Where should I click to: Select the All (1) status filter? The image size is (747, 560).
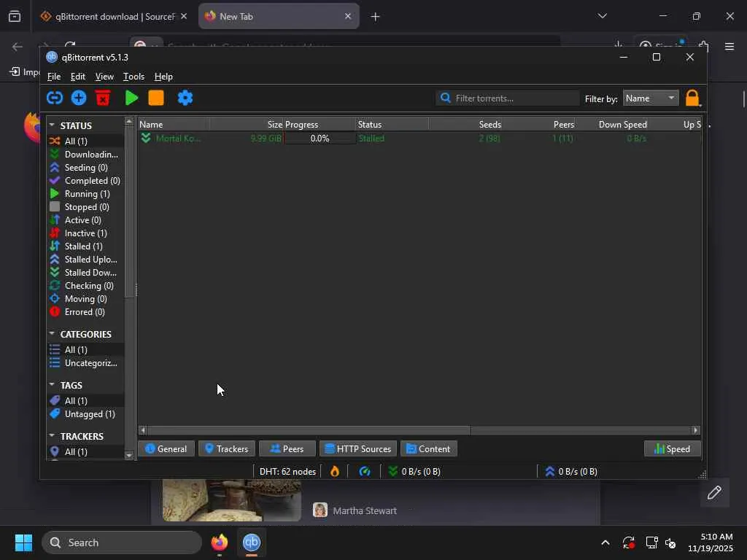86,141
